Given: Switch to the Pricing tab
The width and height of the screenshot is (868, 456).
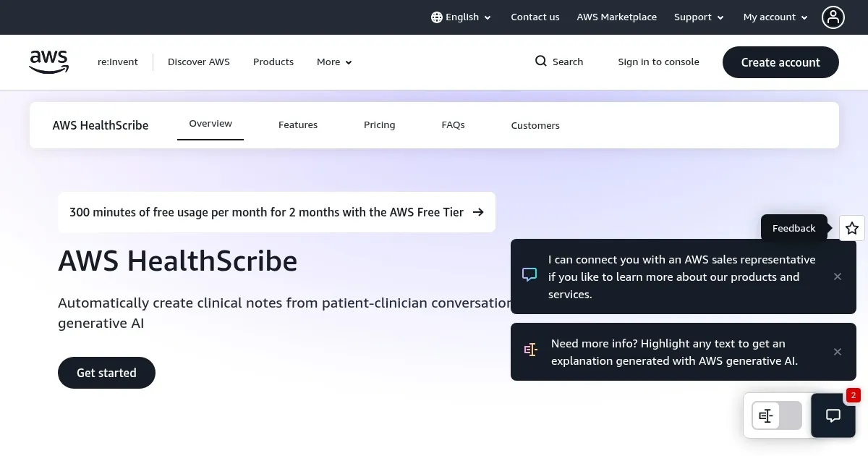Looking at the screenshot, I should click(x=379, y=124).
